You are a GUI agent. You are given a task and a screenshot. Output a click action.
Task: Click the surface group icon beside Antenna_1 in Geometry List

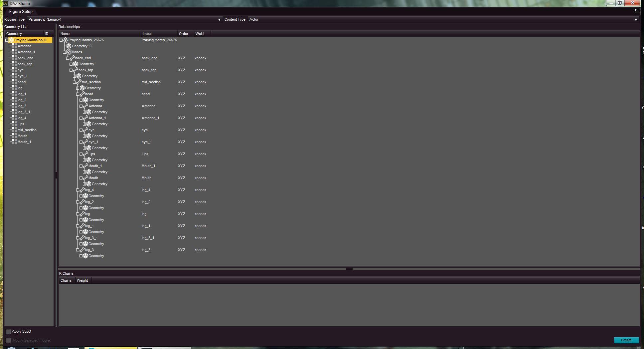click(14, 52)
